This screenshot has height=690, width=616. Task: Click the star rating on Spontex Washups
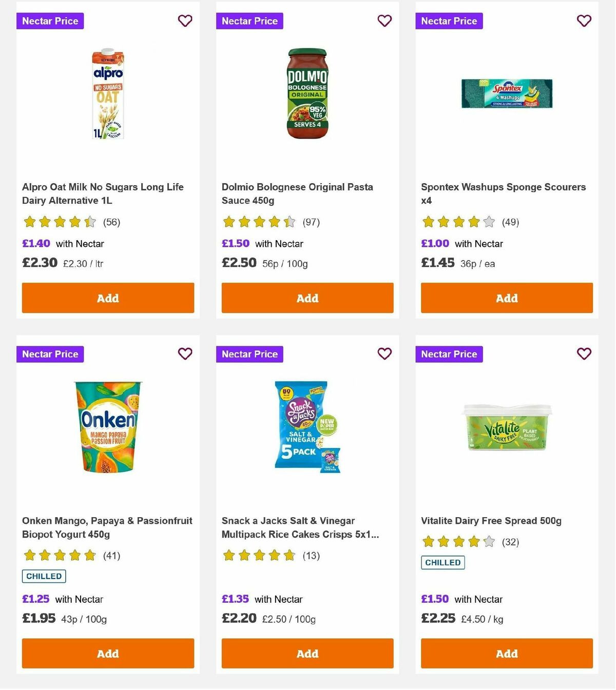click(x=457, y=222)
